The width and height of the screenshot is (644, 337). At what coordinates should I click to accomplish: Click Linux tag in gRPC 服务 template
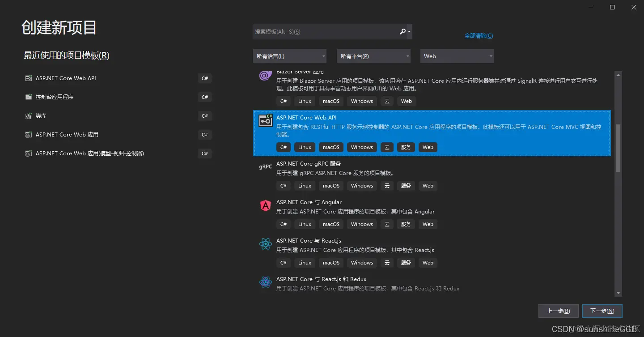305,186
